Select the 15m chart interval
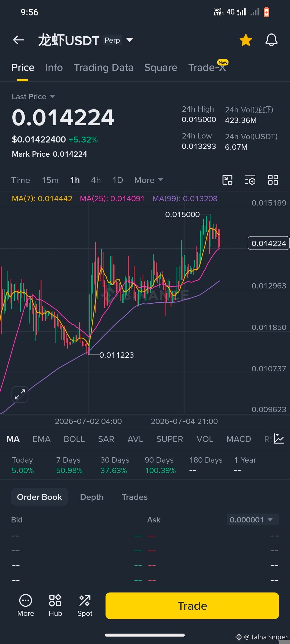 click(x=50, y=180)
